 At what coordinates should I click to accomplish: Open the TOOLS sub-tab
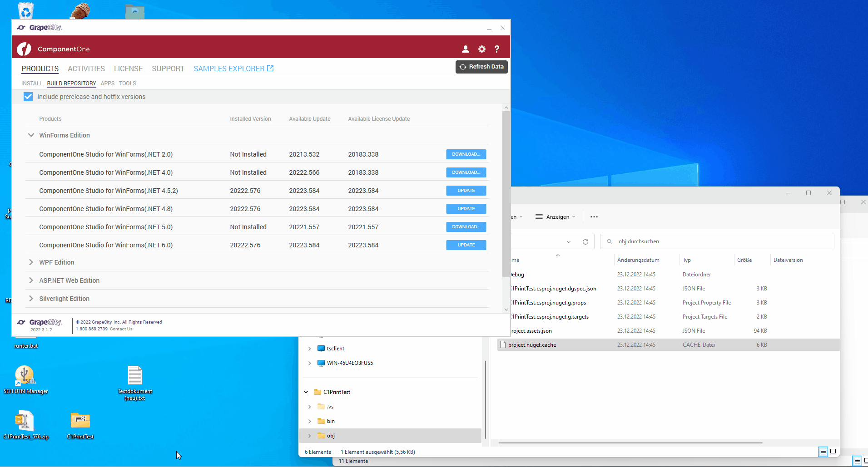click(128, 84)
